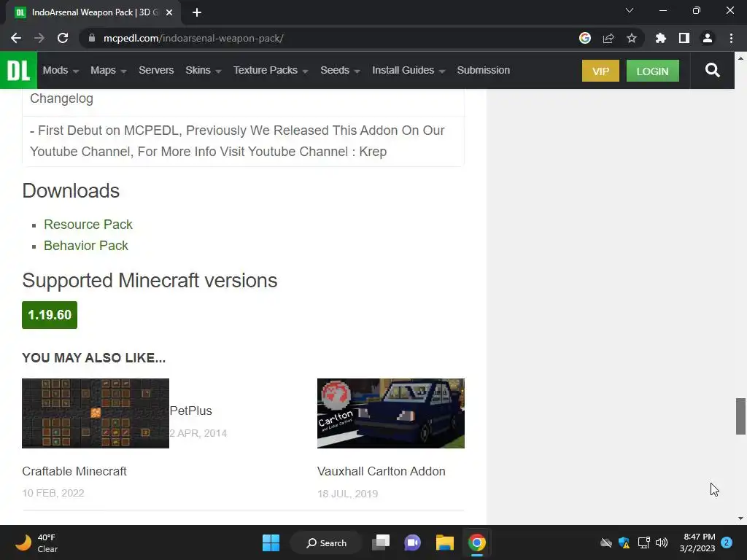
Task: Click the mcpedl.com URL address bar
Action: 333,38
